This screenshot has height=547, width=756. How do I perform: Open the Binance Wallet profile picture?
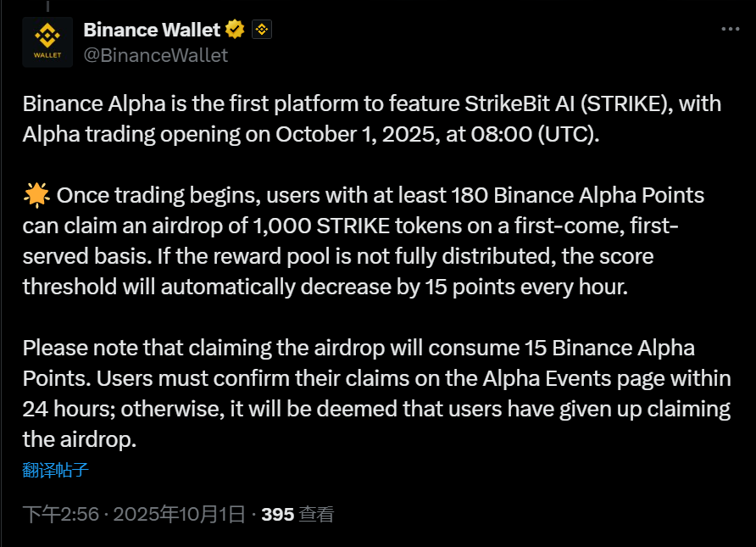(47, 42)
